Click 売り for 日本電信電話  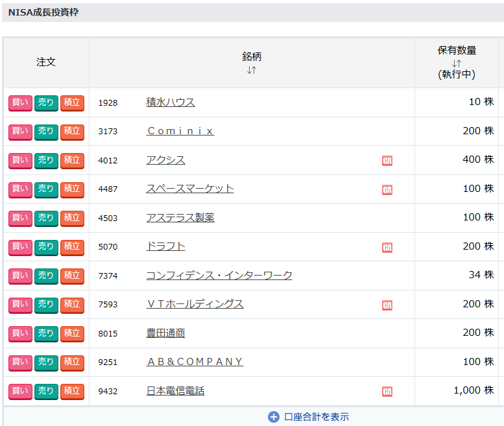[x=46, y=392]
